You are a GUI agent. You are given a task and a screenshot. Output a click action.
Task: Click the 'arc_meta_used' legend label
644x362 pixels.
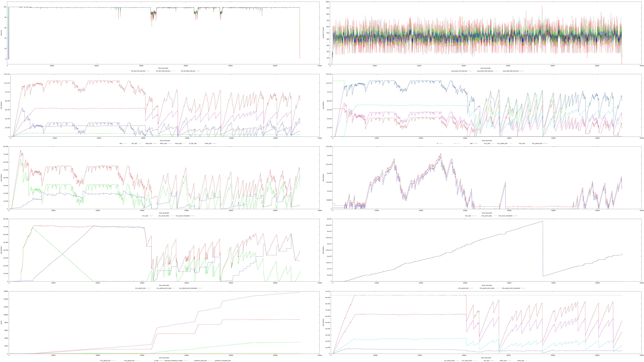[x=449, y=361]
